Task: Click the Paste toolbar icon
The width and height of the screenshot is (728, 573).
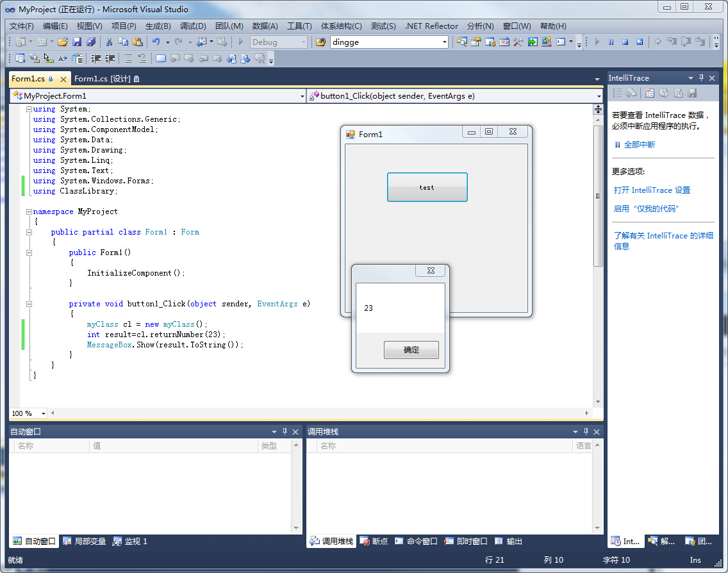Action: point(137,42)
